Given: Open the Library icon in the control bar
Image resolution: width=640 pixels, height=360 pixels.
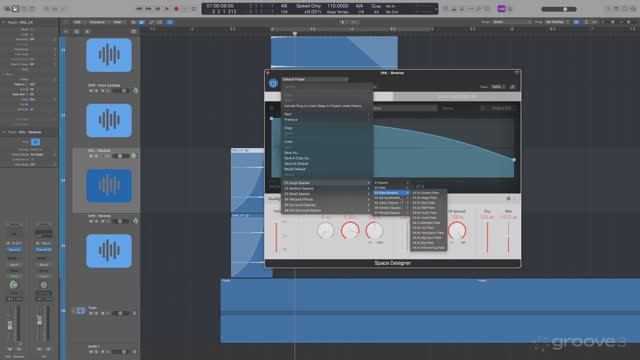Looking at the screenshot, I should pos(7,9).
